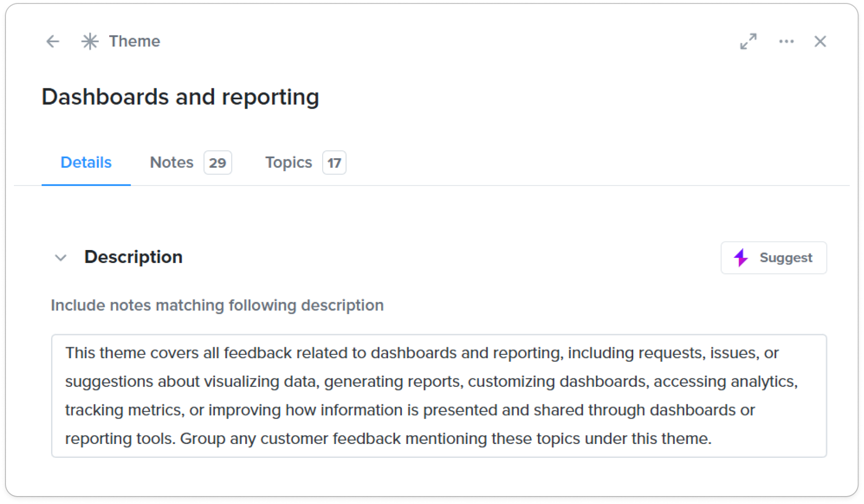Open the Topics tab
The width and height of the screenshot is (864, 504).
coord(288,162)
